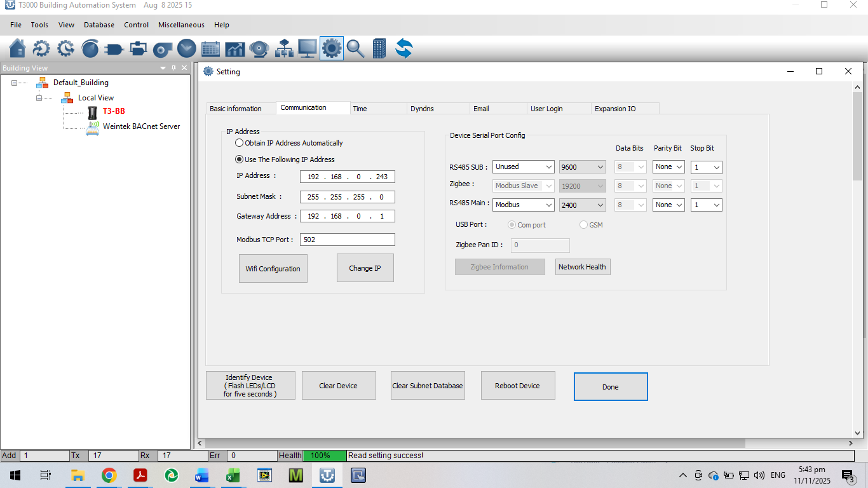
Task: Open the monitor screen toolbar icon
Action: [307, 48]
